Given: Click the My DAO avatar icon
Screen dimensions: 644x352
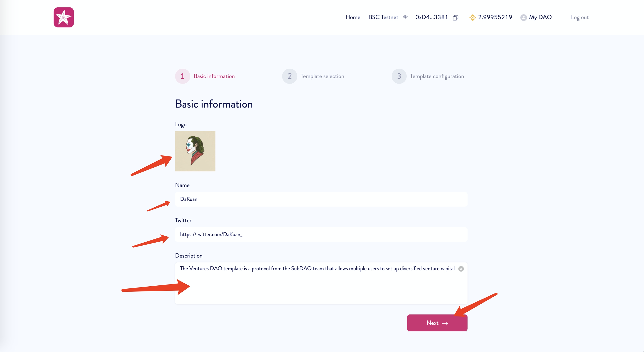Looking at the screenshot, I should click(x=523, y=18).
